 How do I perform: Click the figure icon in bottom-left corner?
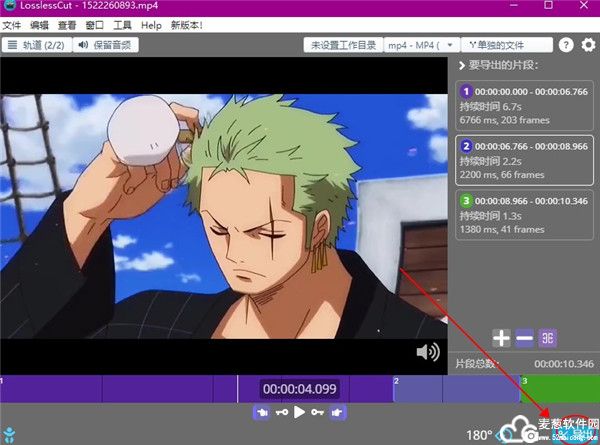coord(9,435)
